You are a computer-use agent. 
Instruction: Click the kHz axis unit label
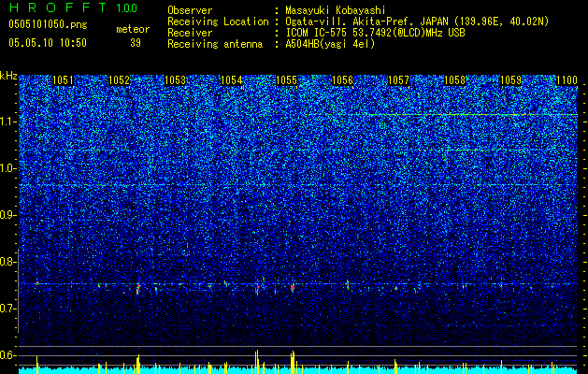click(8, 76)
